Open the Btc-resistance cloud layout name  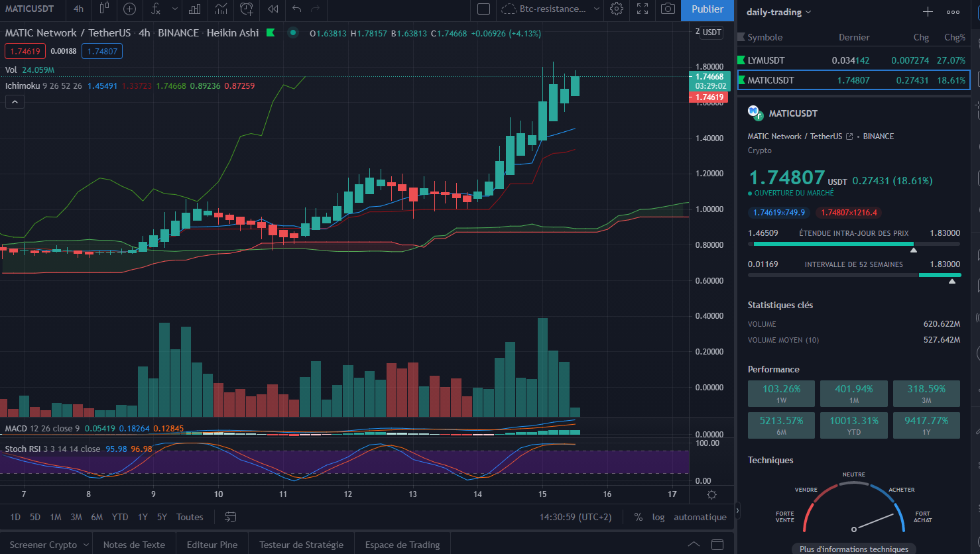(x=544, y=9)
